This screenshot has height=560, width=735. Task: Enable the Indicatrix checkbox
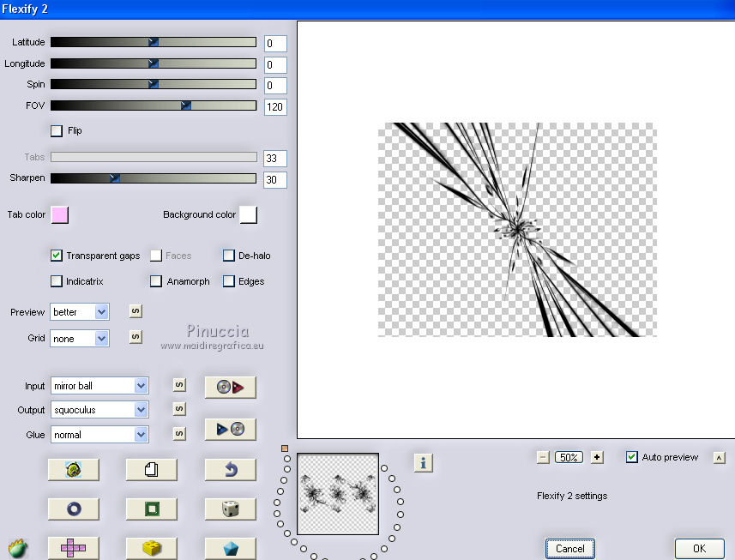(57, 281)
